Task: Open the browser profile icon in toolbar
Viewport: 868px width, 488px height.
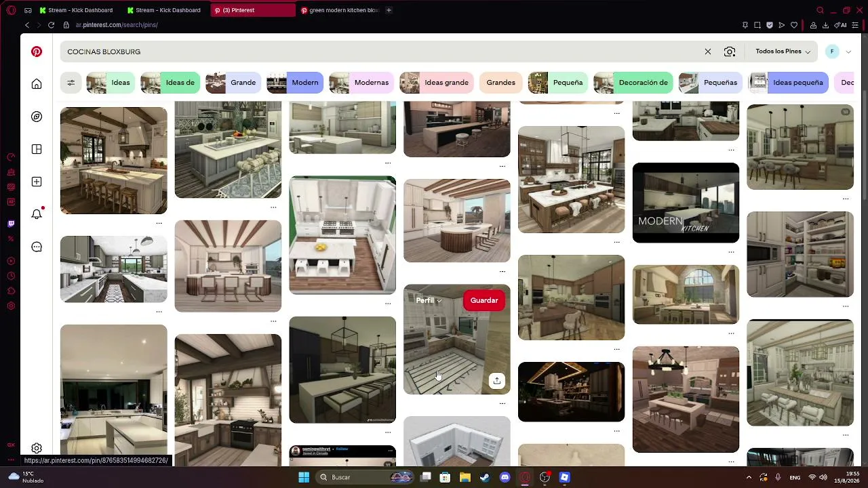Action: click(x=813, y=25)
